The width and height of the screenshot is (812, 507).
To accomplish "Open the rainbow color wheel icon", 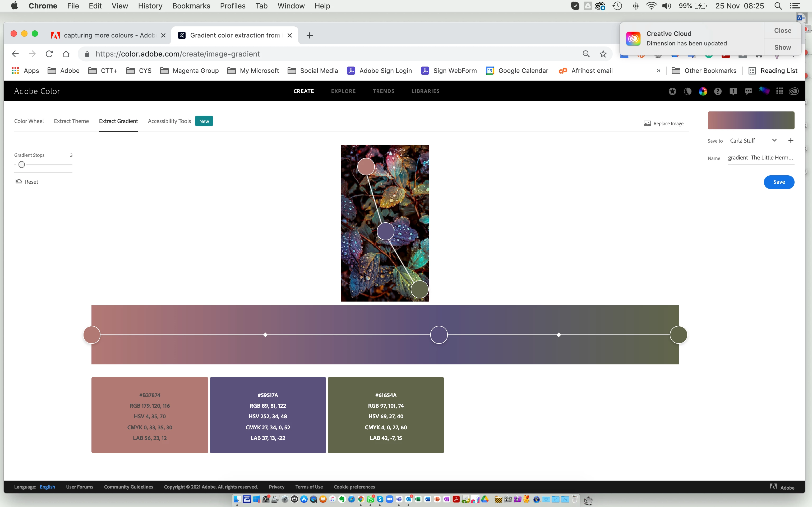I will pyautogui.click(x=703, y=91).
